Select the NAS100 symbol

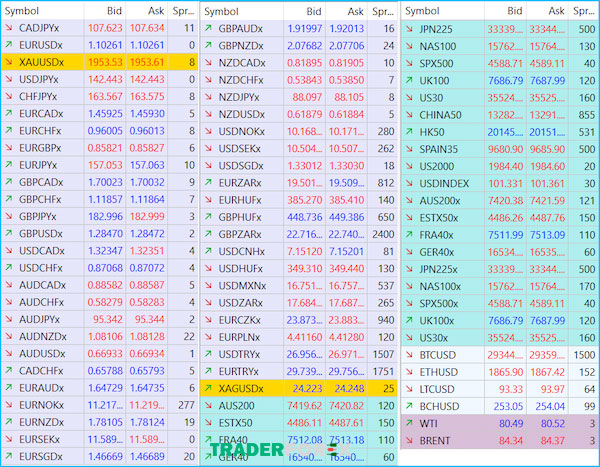(438, 46)
